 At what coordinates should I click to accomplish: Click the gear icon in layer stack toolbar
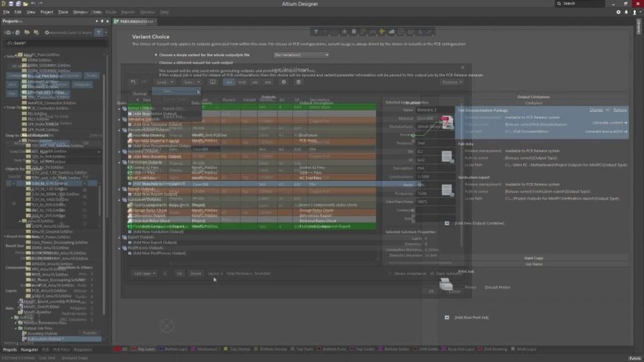click(x=283, y=82)
